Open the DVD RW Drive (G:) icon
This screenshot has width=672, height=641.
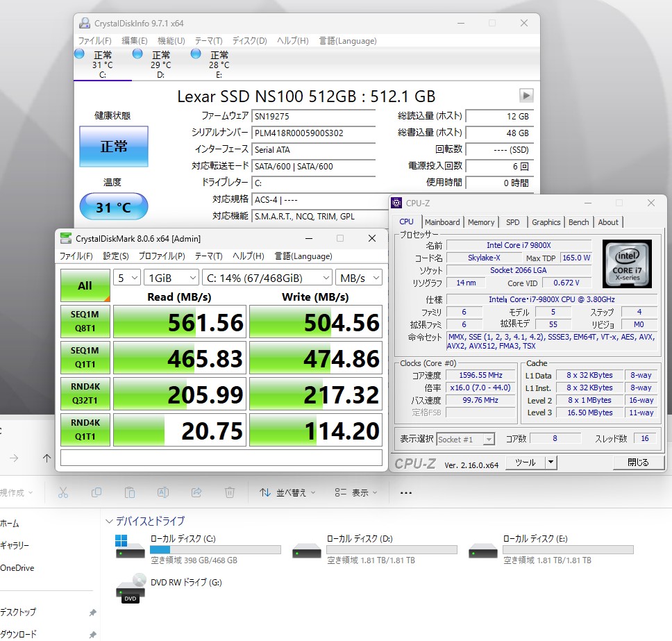click(x=131, y=588)
